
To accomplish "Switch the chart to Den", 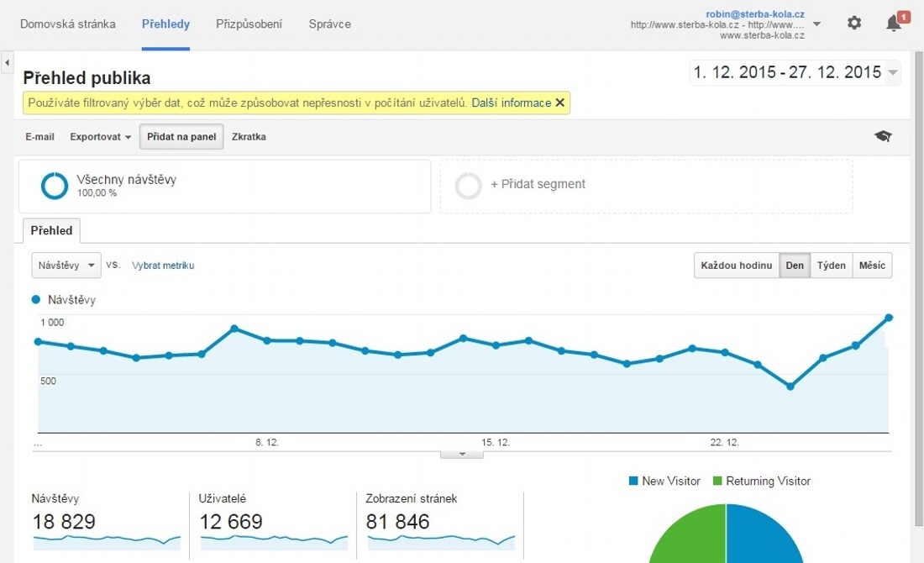I will coord(795,266).
